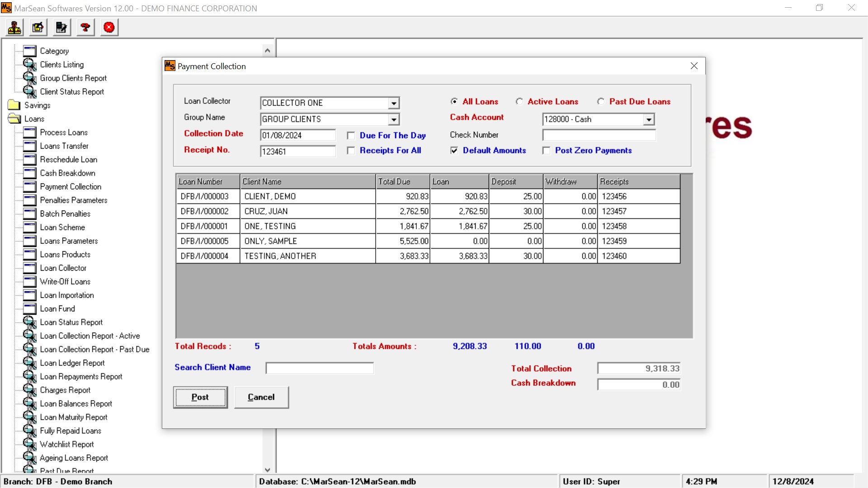Select Penalties Parameters in the tree
The width and height of the screenshot is (868, 488).
(x=73, y=200)
